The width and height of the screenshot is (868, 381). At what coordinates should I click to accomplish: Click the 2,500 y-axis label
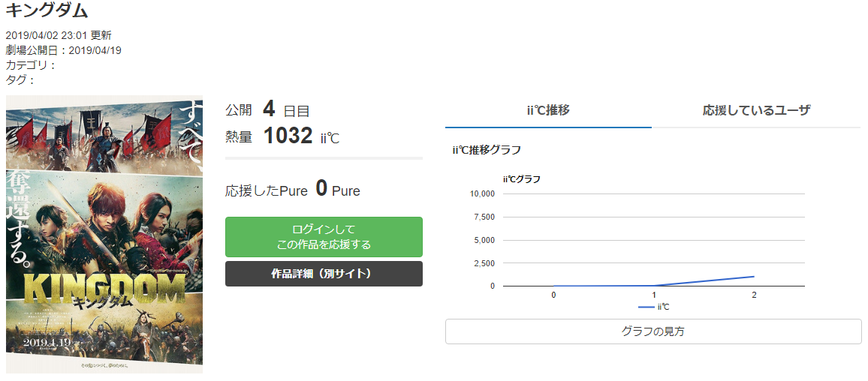484,263
